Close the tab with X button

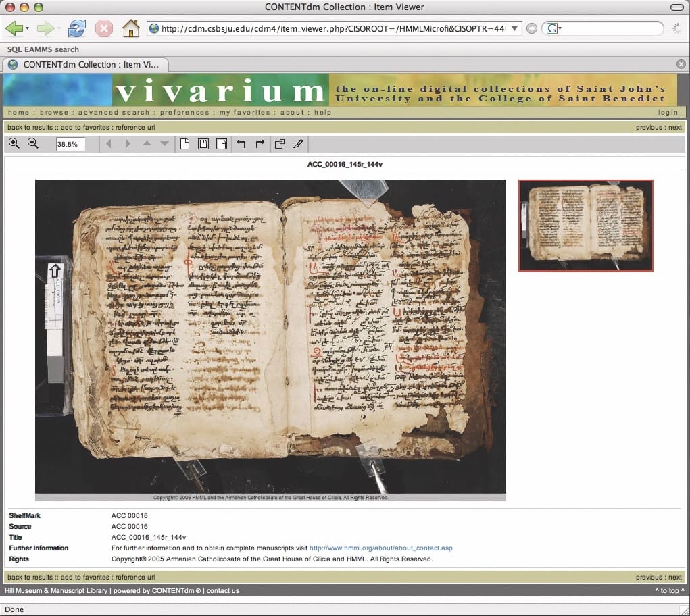pyautogui.click(x=681, y=64)
